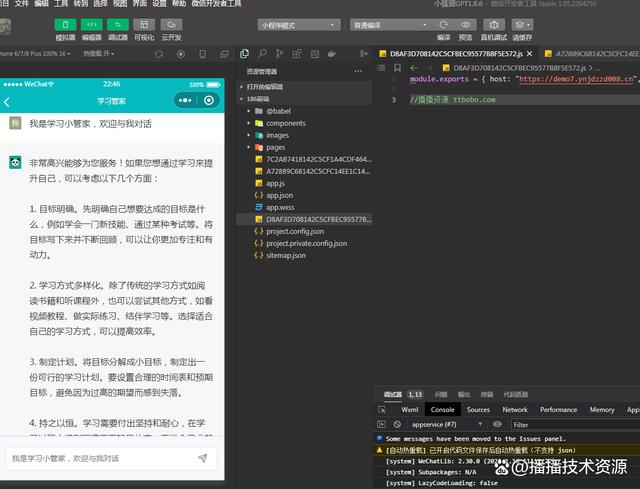Click the compile refresh icon
Viewport: 640px width, 489px height.
point(443,25)
